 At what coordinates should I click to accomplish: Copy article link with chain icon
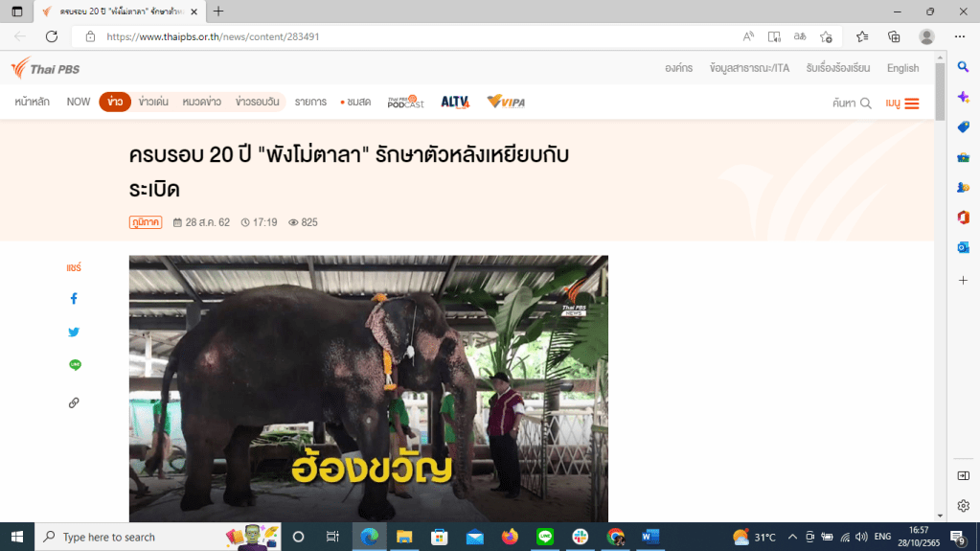click(x=74, y=403)
